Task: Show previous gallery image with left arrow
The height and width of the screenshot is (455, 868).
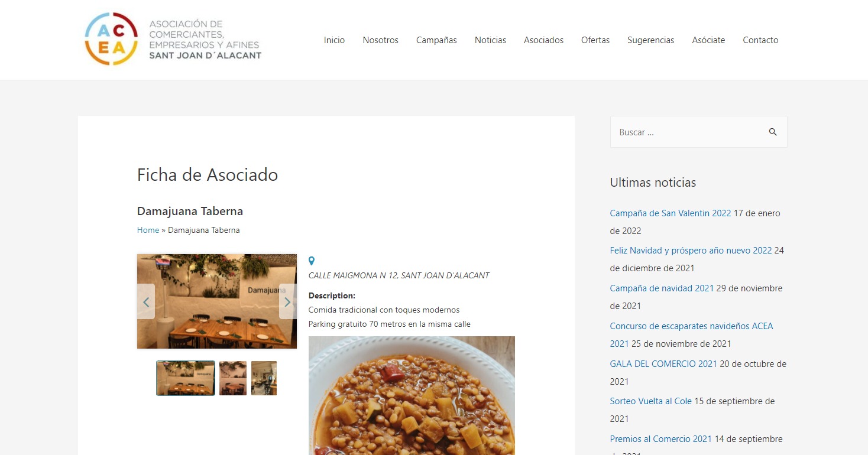Action: pyautogui.click(x=146, y=301)
